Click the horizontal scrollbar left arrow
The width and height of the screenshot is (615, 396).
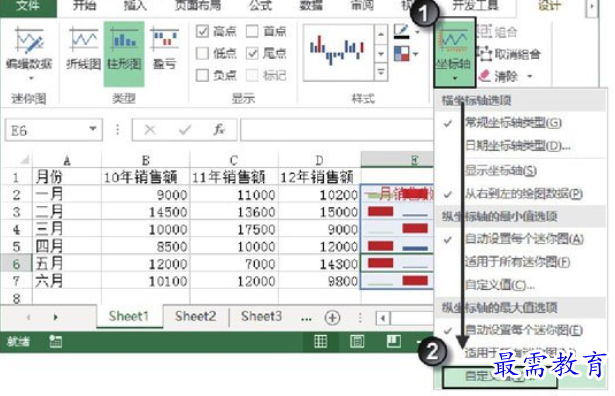click(x=383, y=318)
